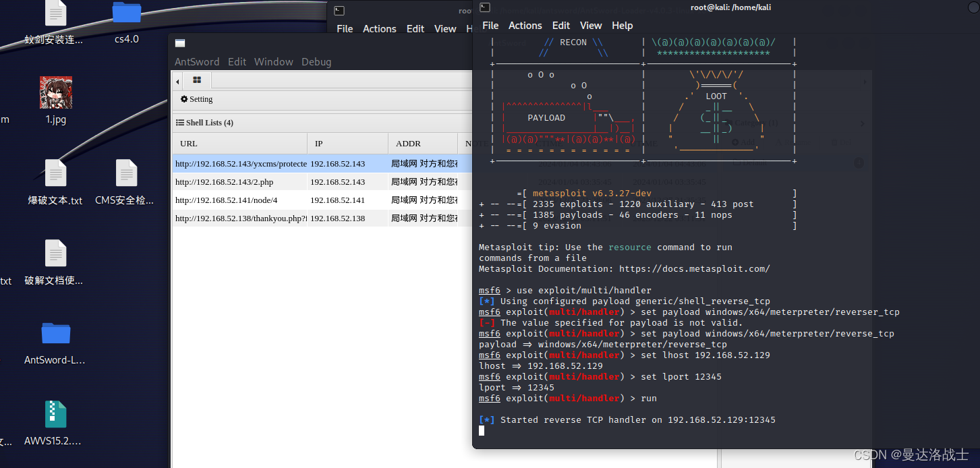This screenshot has width=980, height=468.
Task: Open the cs4.0 folder on desktop
Action: (126, 13)
